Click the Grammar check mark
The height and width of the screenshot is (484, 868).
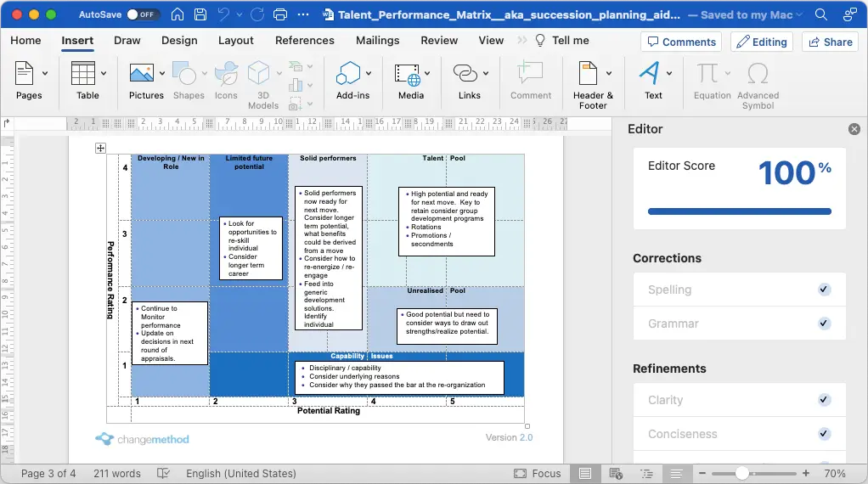point(824,324)
